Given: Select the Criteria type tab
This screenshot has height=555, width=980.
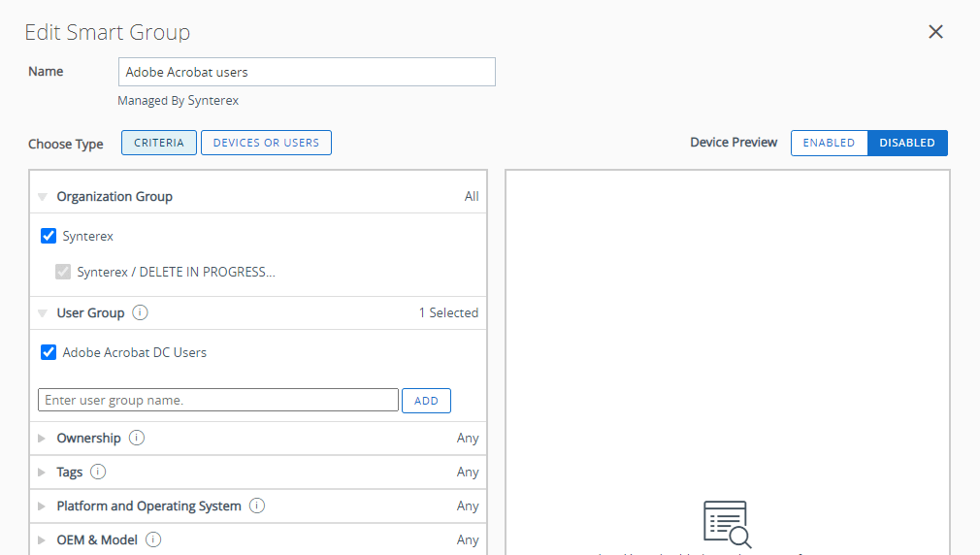Looking at the screenshot, I should point(159,143).
